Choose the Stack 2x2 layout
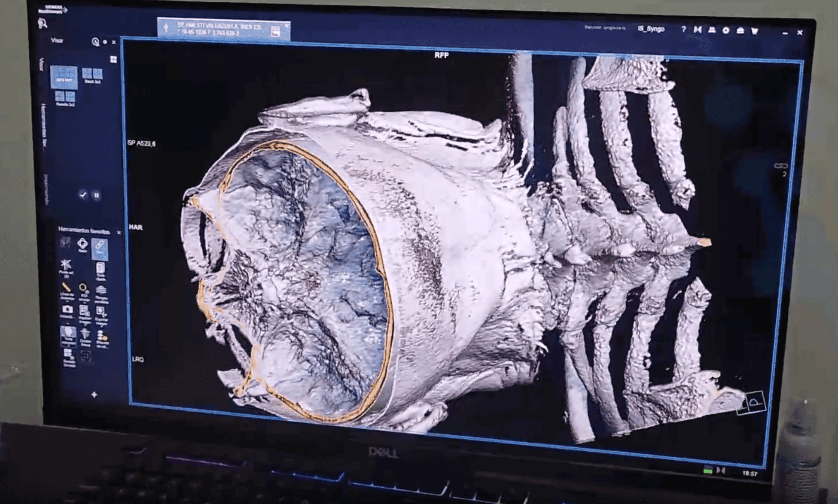The height and width of the screenshot is (504, 838). pos(92,74)
